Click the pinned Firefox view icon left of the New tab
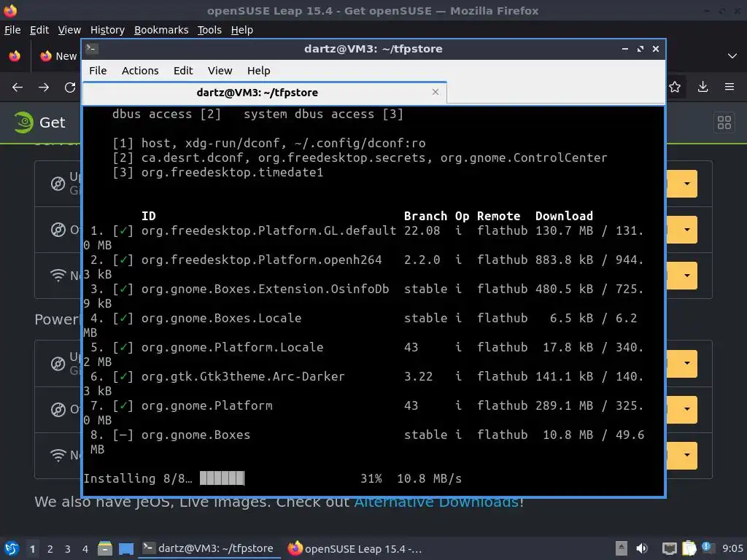The height and width of the screenshot is (560, 747). click(15, 55)
